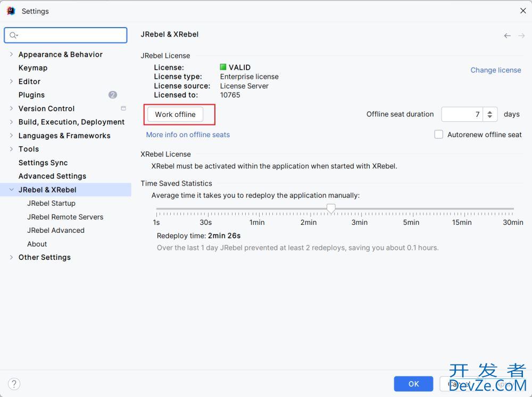Click the 'License Server' source value

(244, 86)
